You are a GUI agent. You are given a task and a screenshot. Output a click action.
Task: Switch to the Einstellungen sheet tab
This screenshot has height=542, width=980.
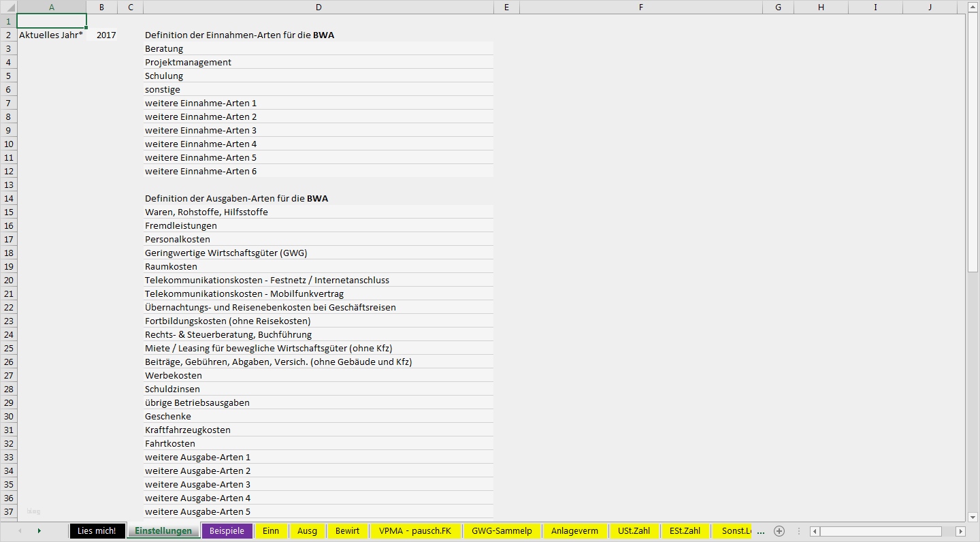(x=163, y=531)
